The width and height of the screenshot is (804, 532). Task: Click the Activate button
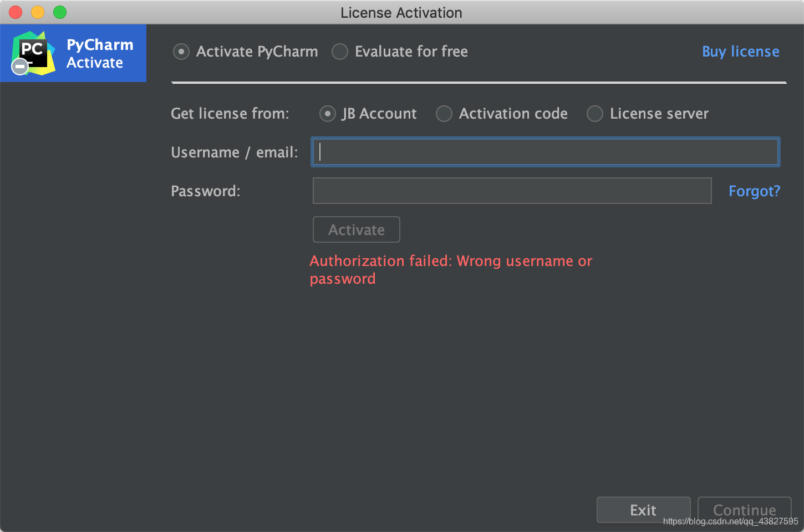357,229
